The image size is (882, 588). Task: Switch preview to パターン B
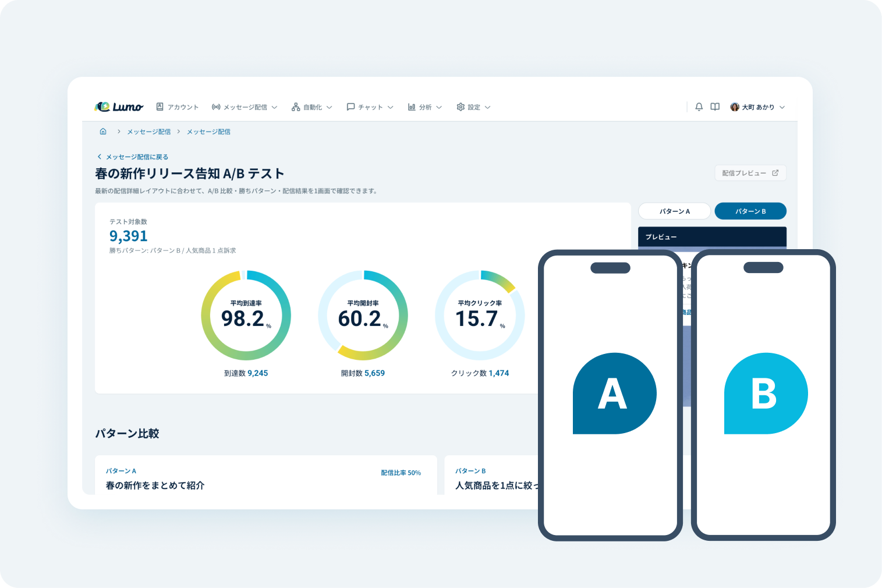tap(750, 211)
